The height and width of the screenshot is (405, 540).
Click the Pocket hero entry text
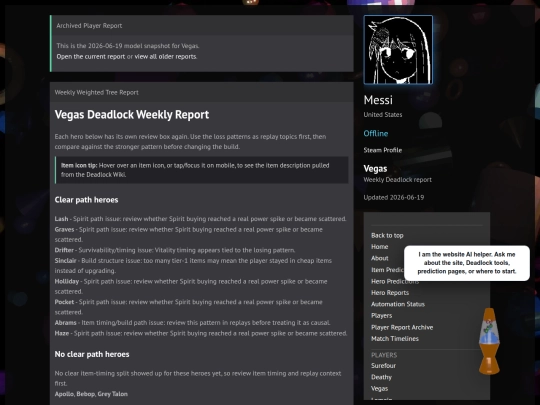click(189, 307)
